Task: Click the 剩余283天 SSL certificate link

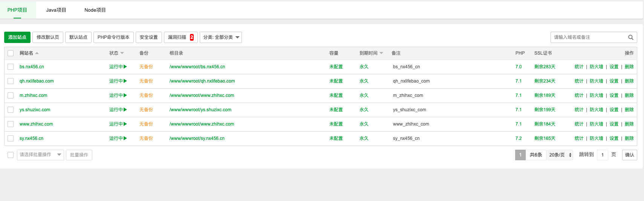Action: (545, 67)
